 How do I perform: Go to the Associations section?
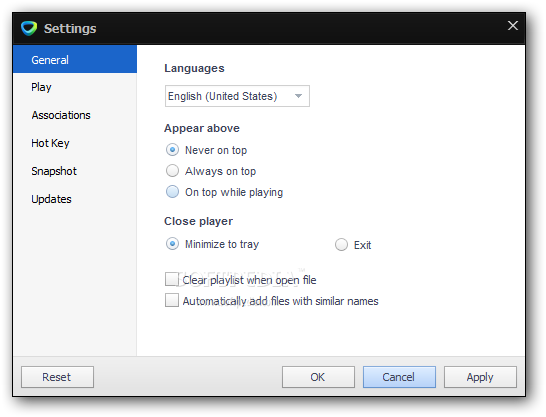(x=75, y=115)
